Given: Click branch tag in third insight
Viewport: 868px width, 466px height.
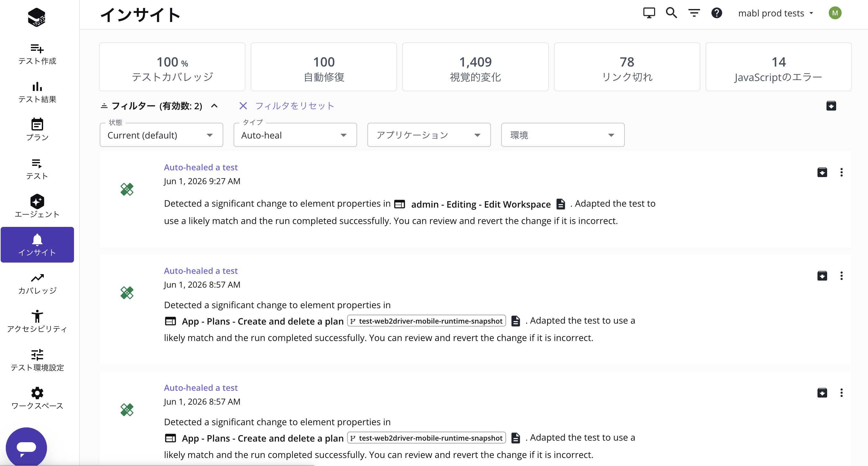Looking at the screenshot, I should point(427,438).
